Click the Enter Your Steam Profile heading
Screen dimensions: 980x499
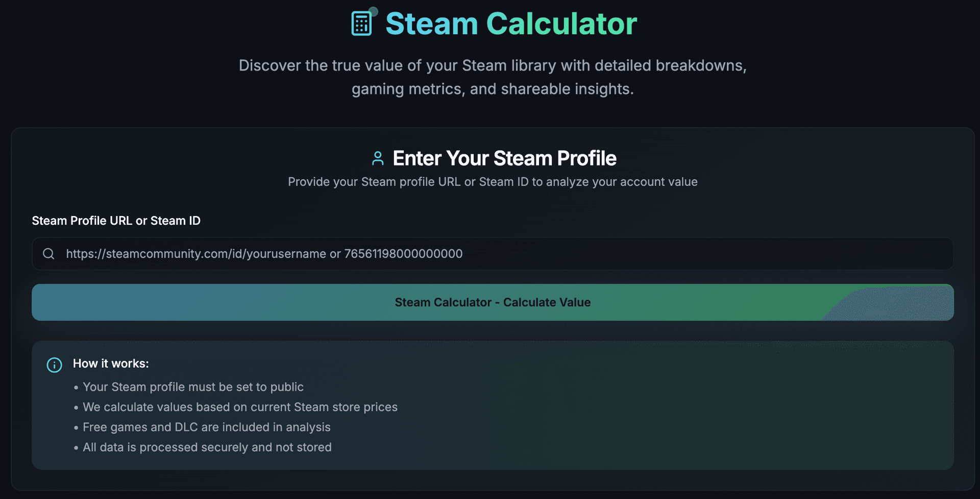pyautogui.click(x=504, y=158)
